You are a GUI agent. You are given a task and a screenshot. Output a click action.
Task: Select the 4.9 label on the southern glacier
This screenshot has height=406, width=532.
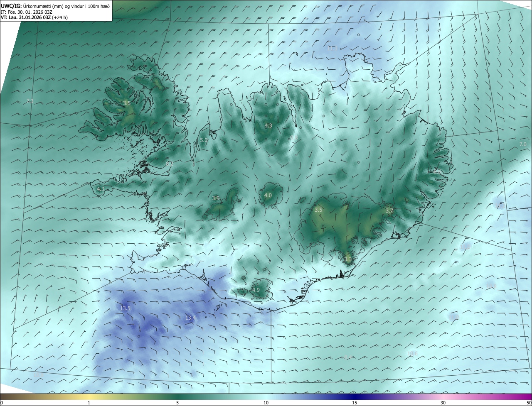pos(256,290)
